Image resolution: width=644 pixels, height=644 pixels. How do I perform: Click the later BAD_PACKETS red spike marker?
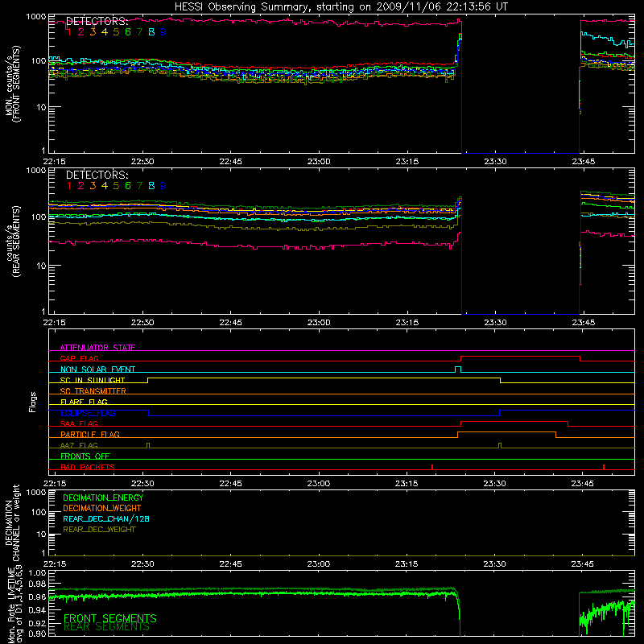[x=603, y=467]
